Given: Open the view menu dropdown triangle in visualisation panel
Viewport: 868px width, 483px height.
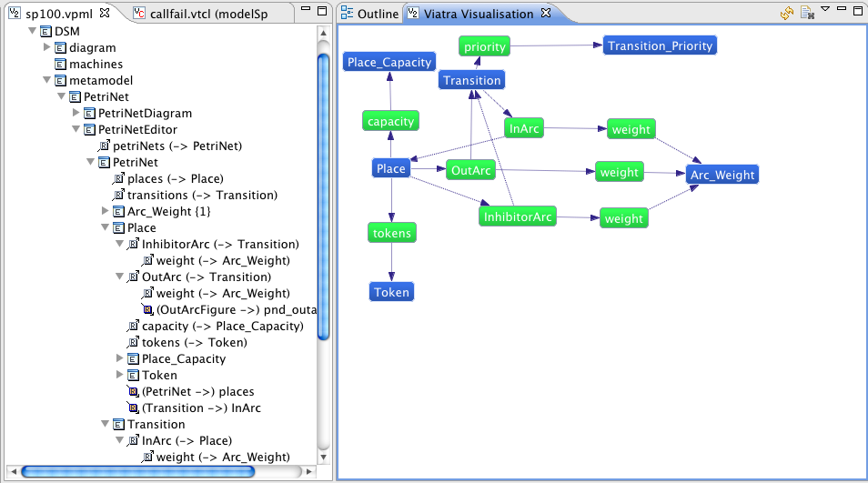Looking at the screenshot, I should pyautogui.click(x=825, y=9).
